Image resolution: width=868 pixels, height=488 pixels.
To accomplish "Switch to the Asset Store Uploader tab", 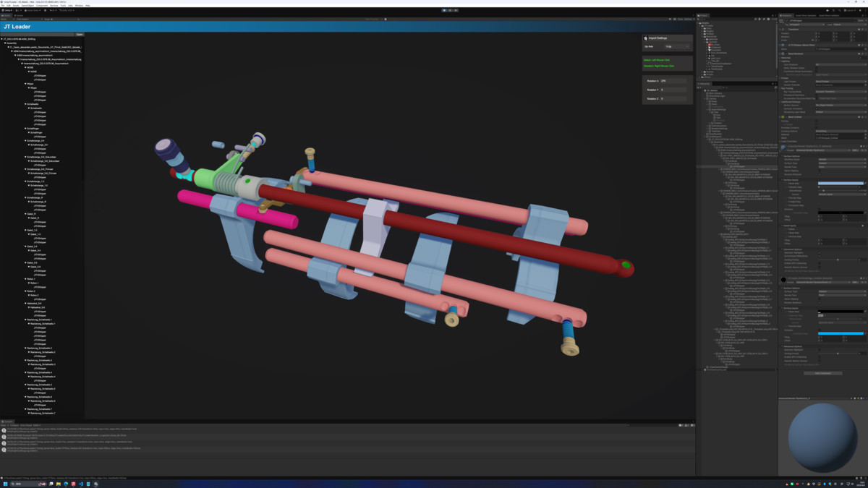I will tap(806, 15).
